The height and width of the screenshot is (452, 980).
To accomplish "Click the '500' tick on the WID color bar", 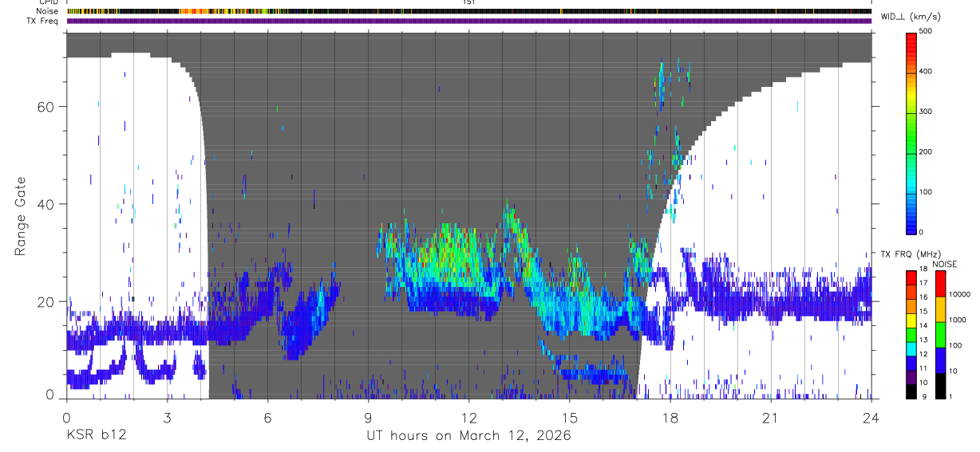I will (x=926, y=32).
